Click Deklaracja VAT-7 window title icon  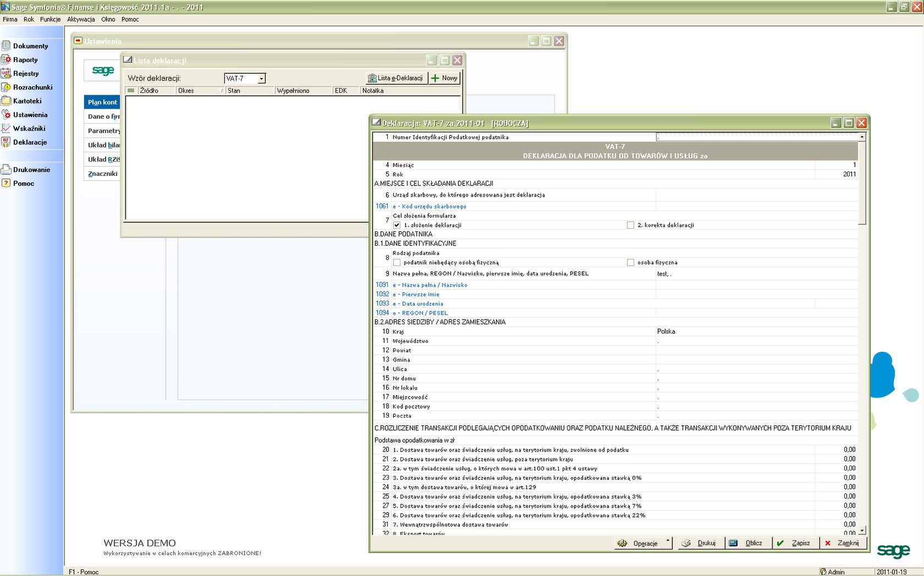[x=376, y=123]
